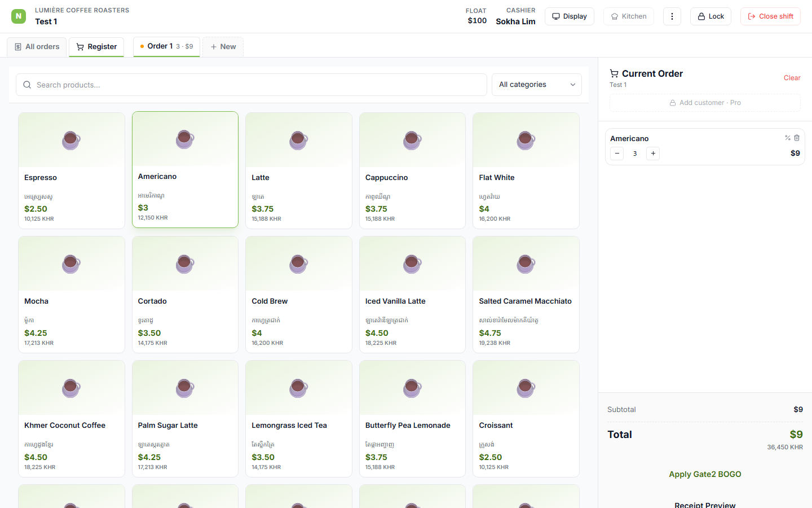Create a New order tab

[x=223, y=47]
